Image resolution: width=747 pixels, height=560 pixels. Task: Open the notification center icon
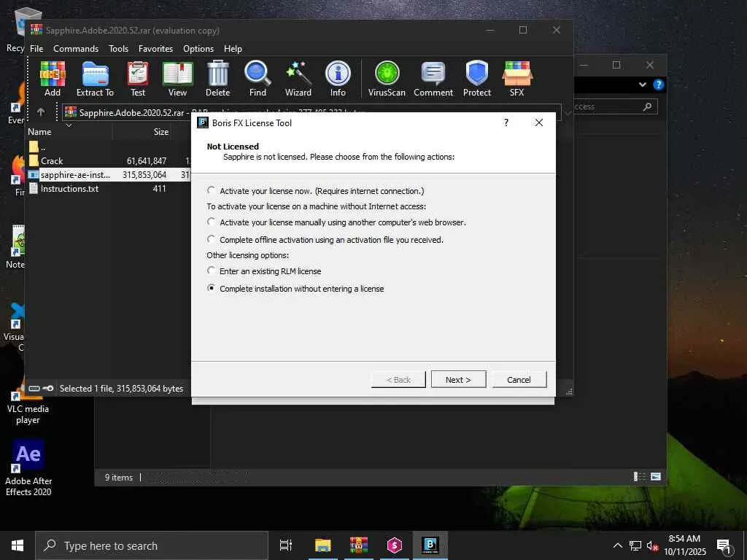click(724, 547)
